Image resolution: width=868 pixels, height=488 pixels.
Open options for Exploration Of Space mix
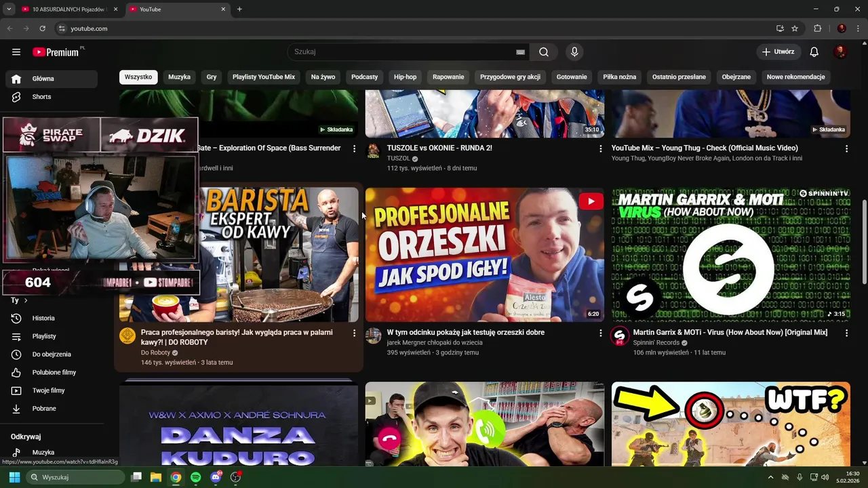coord(354,148)
